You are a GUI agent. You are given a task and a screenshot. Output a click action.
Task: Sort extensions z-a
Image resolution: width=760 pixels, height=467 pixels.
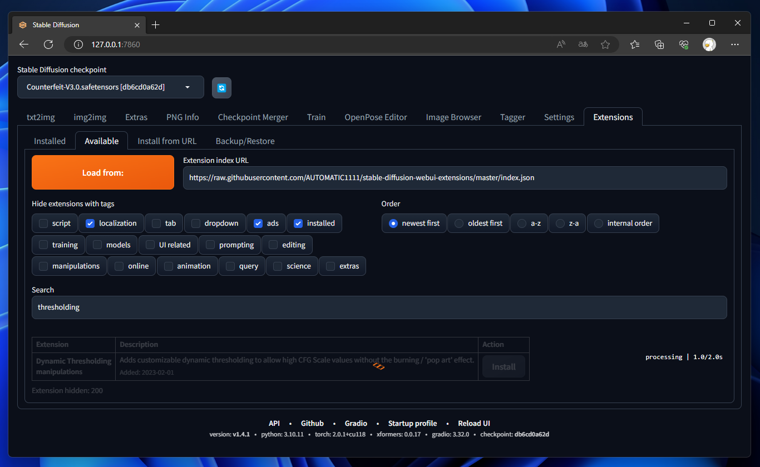tap(560, 223)
